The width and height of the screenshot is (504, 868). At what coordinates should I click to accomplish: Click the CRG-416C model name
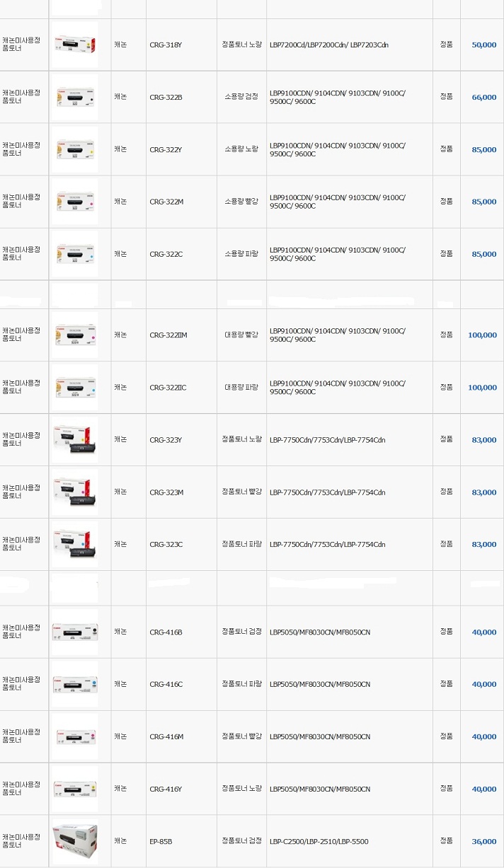pos(166,684)
